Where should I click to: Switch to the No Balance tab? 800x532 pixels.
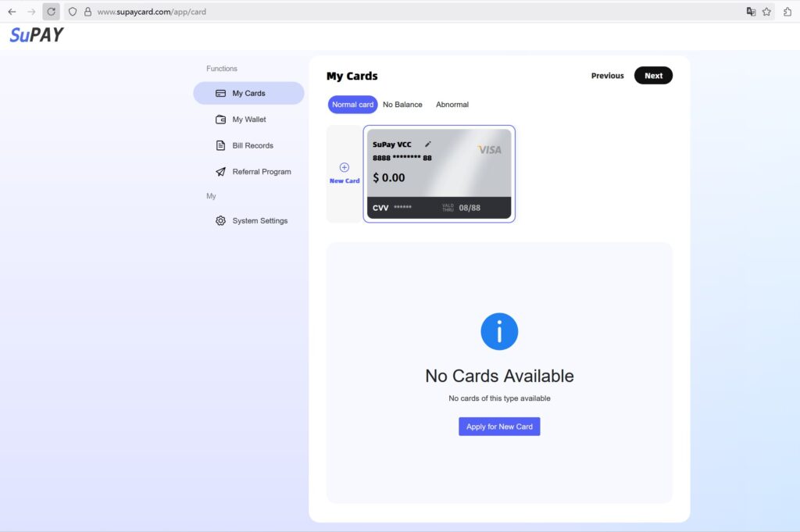coord(402,104)
